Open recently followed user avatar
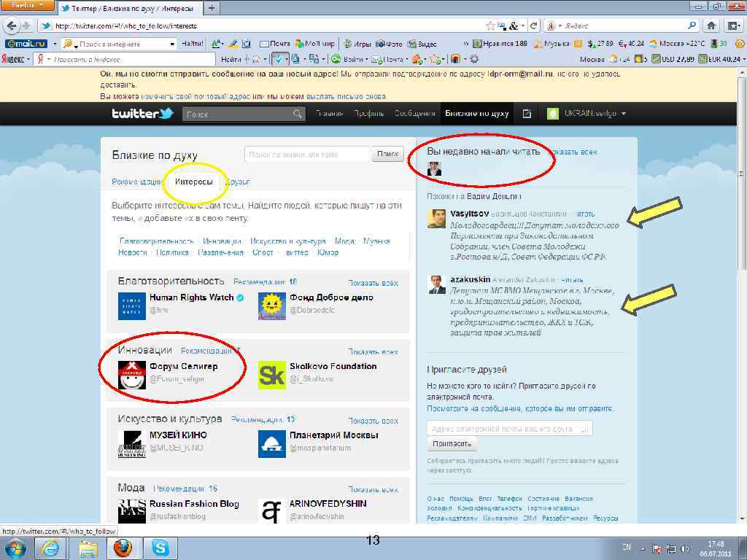The width and height of the screenshot is (747, 560). [434, 168]
